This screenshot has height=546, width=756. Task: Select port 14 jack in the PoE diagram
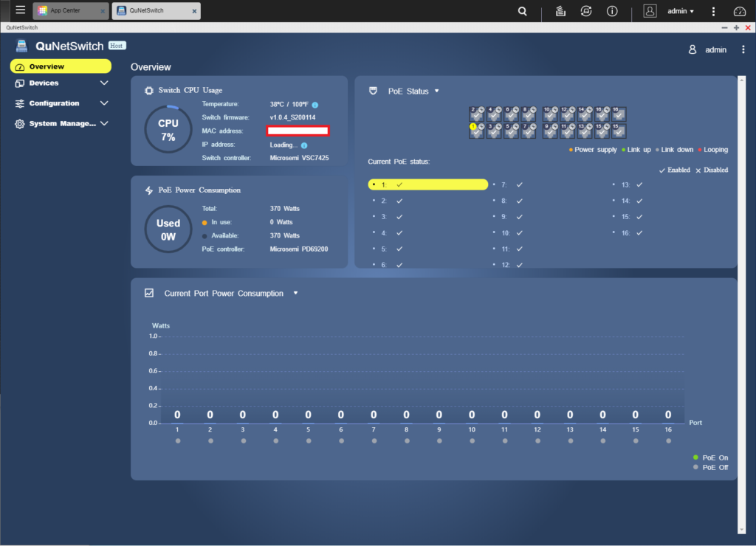(585, 114)
